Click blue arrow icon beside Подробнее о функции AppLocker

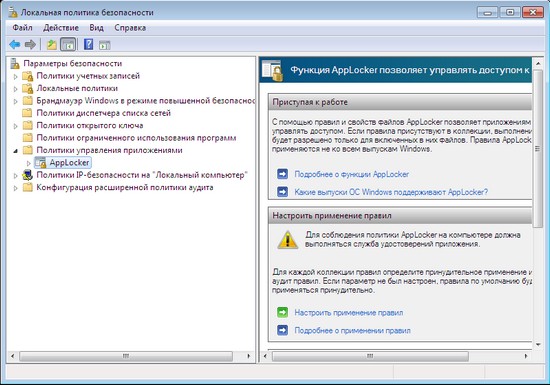click(x=282, y=174)
